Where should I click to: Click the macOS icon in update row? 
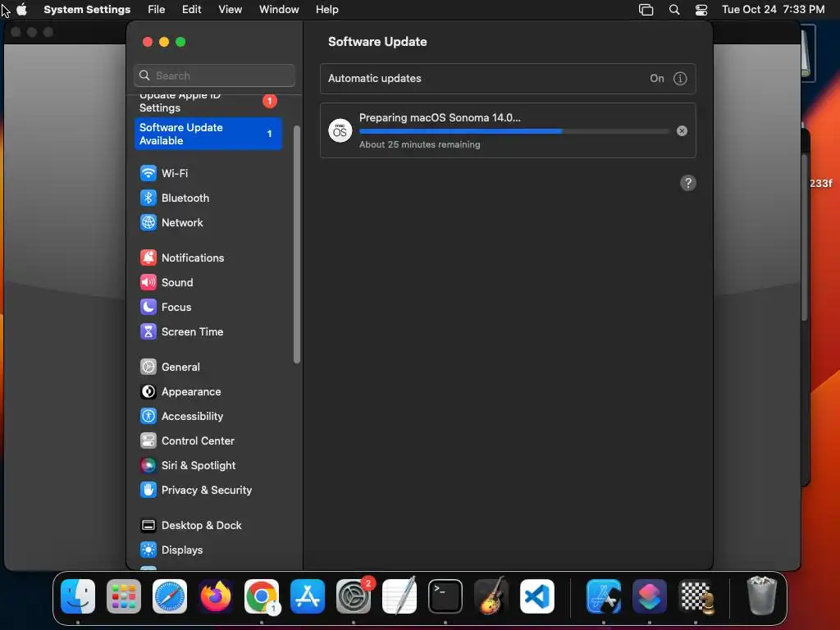[x=340, y=130]
